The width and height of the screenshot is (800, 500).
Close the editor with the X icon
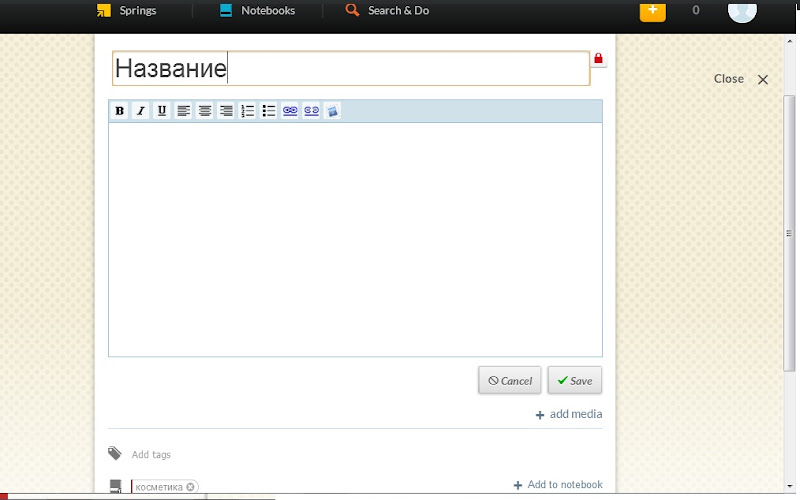[763, 80]
